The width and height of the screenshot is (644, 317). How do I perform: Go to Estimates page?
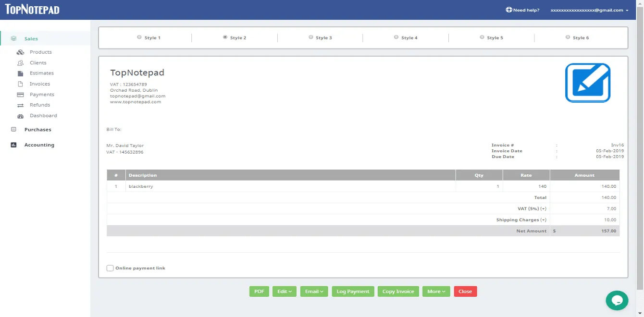coord(42,73)
